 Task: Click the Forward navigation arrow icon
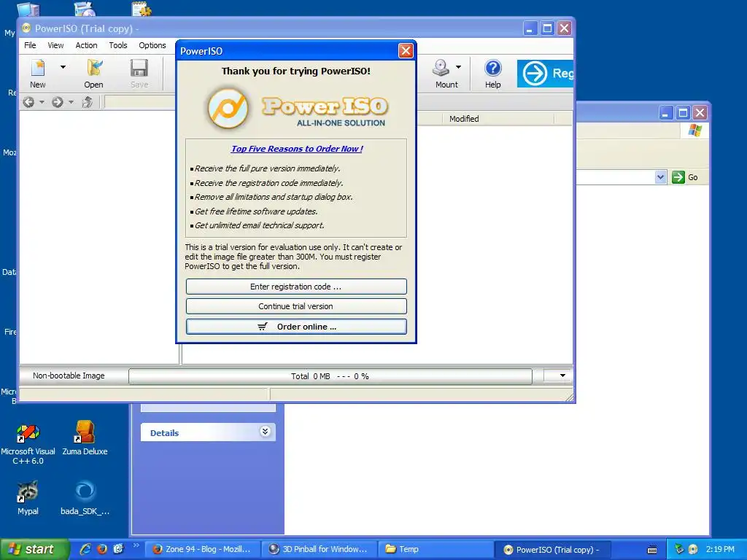tap(57, 102)
